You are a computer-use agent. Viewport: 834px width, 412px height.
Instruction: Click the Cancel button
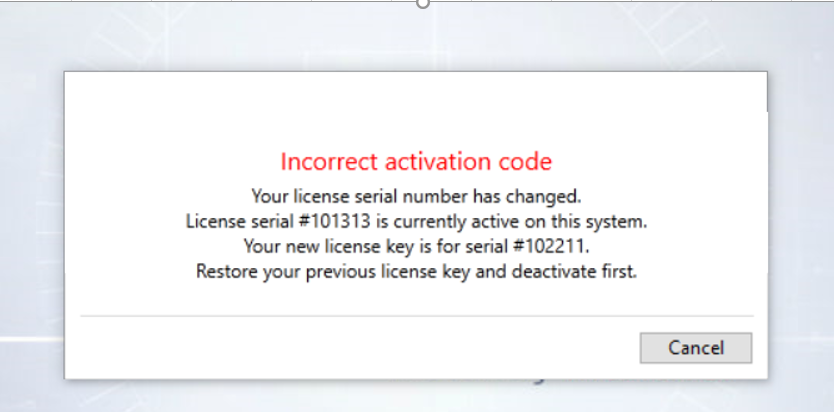pyautogui.click(x=695, y=348)
